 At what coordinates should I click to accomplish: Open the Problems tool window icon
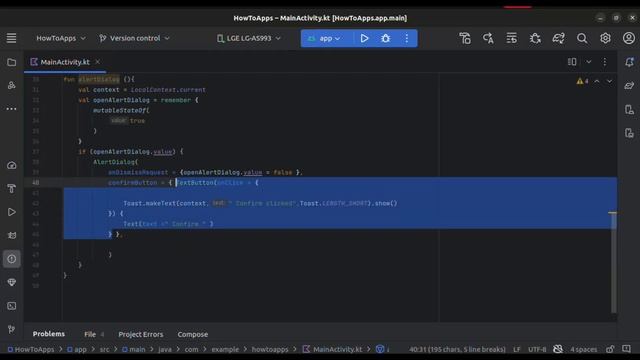pyautogui.click(x=11, y=259)
